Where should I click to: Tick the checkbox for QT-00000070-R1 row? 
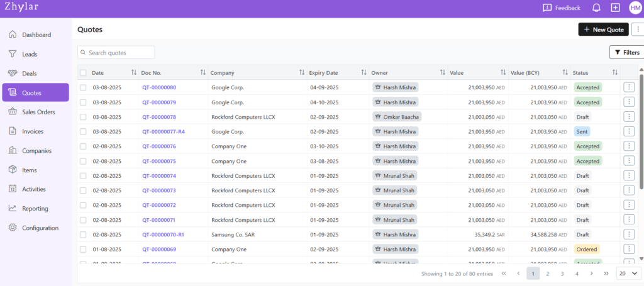[x=83, y=234]
